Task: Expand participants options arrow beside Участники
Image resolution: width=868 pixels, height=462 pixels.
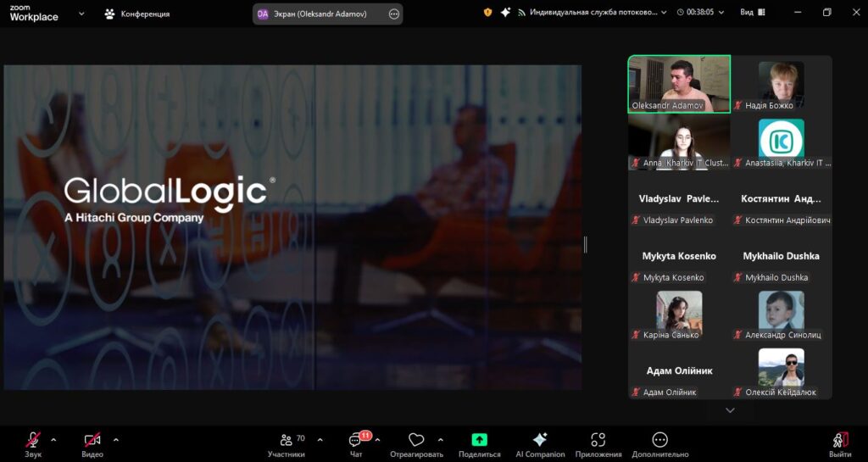Action: (x=320, y=440)
